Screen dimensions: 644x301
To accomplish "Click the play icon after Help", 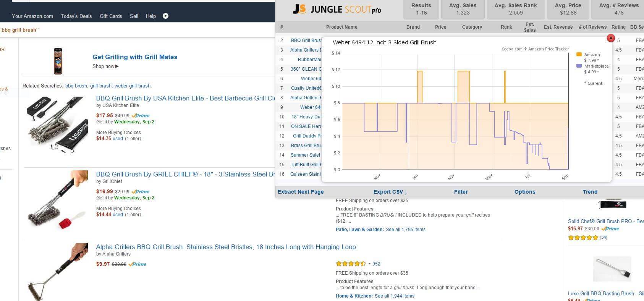I will pos(165,16).
